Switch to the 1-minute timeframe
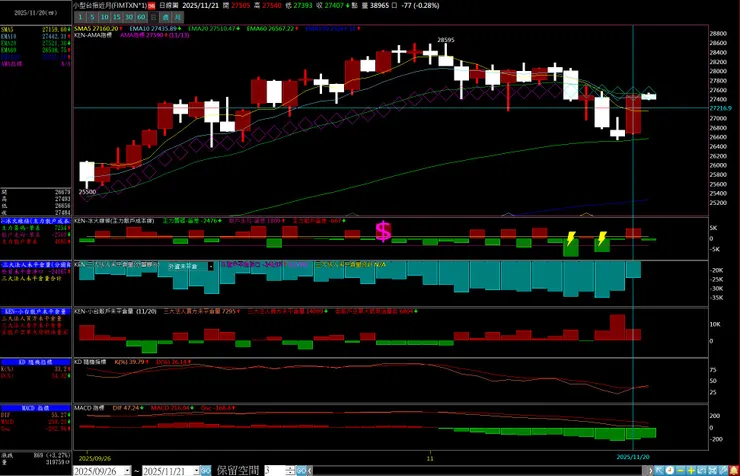The height and width of the screenshot is (476, 740). tap(80, 17)
